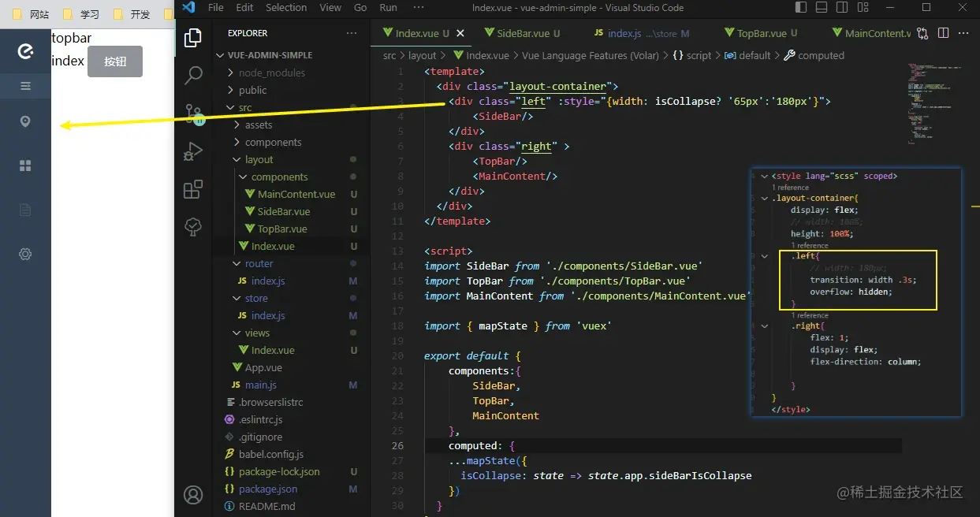The width and height of the screenshot is (980, 517).
Task: Click the layout breadcrumb segment
Action: [x=423, y=55]
